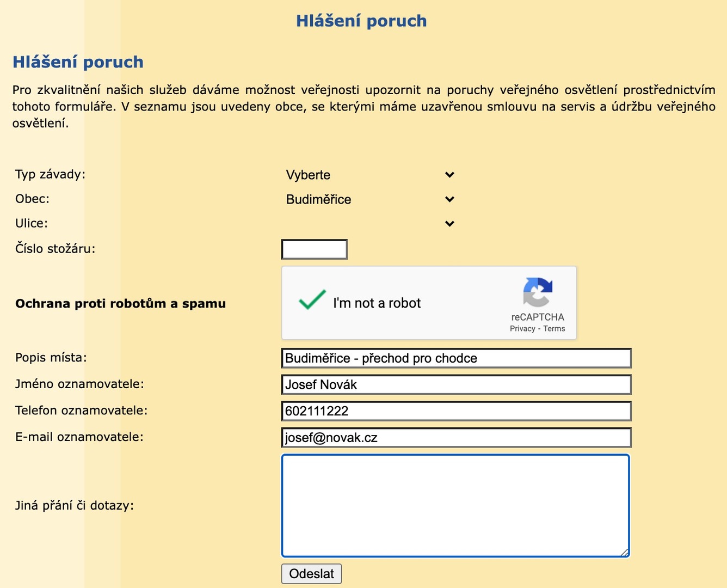
Task: Click the Ochrana proti robotům a spamu label
Action: [x=120, y=304]
